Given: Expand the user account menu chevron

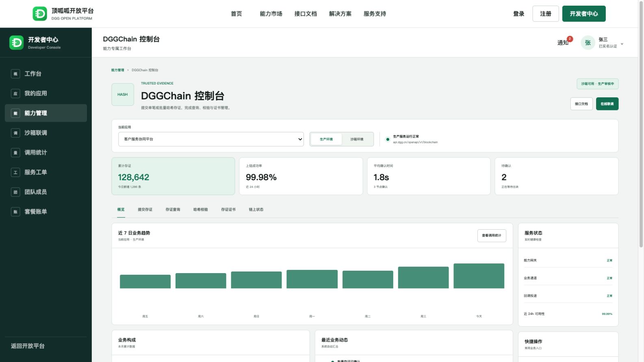Looking at the screenshot, I should click(x=622, y=44).
